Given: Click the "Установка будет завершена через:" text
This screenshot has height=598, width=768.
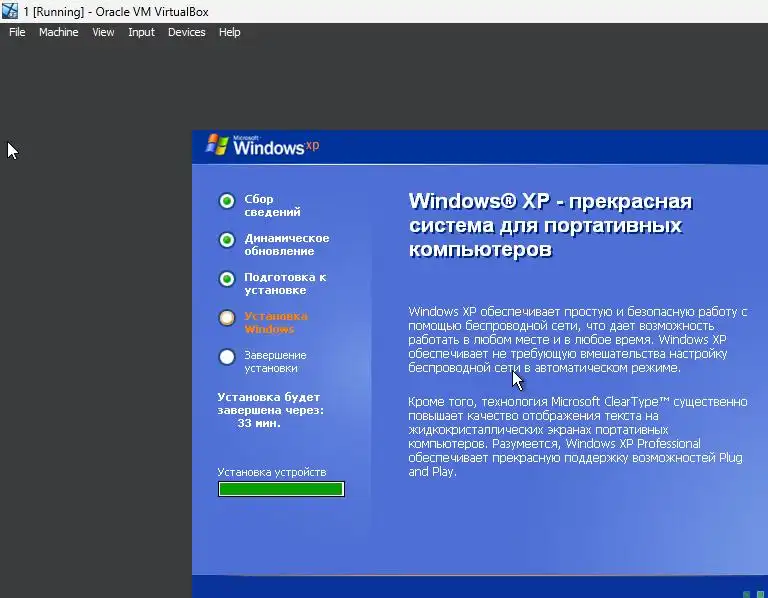Looking at the screenshot, I should tap(270, 404).
